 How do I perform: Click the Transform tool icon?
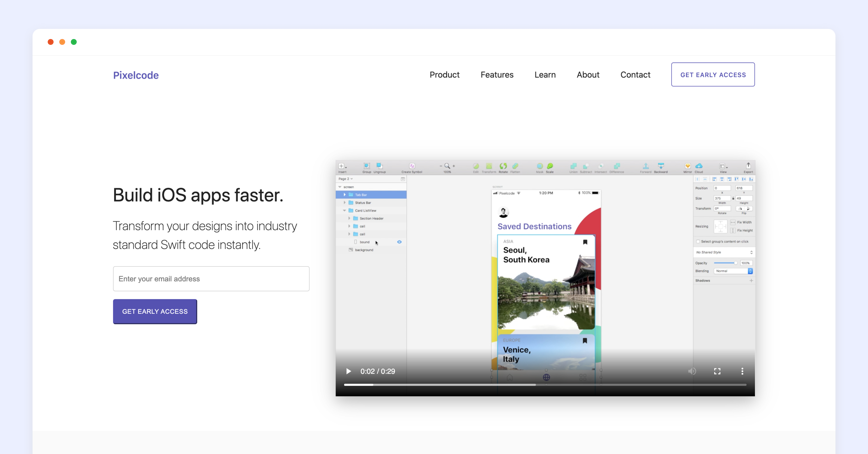pos(489,166)
